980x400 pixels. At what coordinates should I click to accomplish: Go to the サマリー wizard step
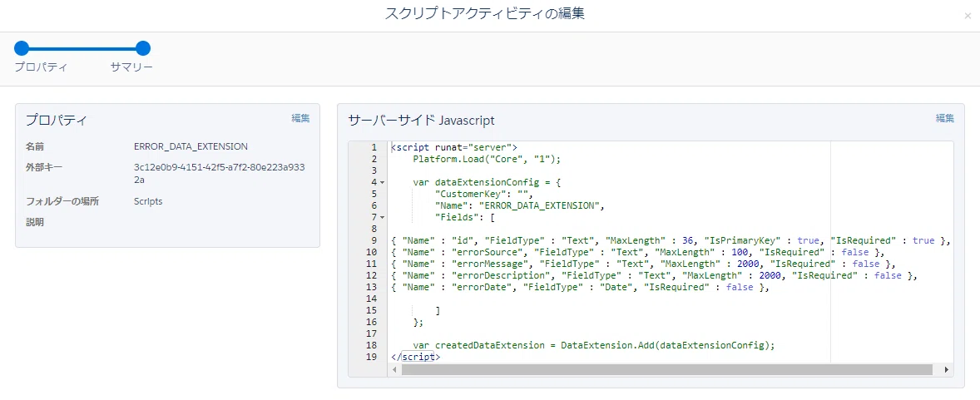[x=142, y=48]
